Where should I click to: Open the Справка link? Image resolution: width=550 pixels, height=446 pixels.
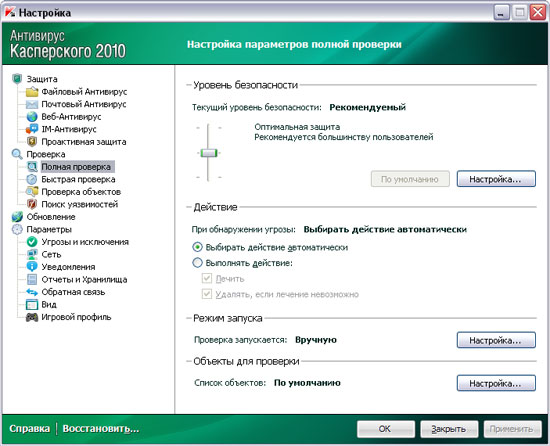tap(29, 428)
